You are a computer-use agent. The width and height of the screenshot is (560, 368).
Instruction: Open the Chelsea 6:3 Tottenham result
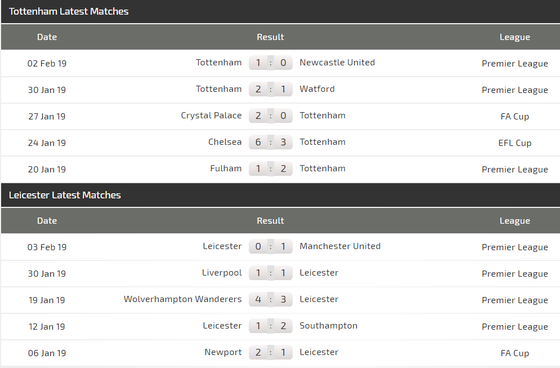point(270,142)
